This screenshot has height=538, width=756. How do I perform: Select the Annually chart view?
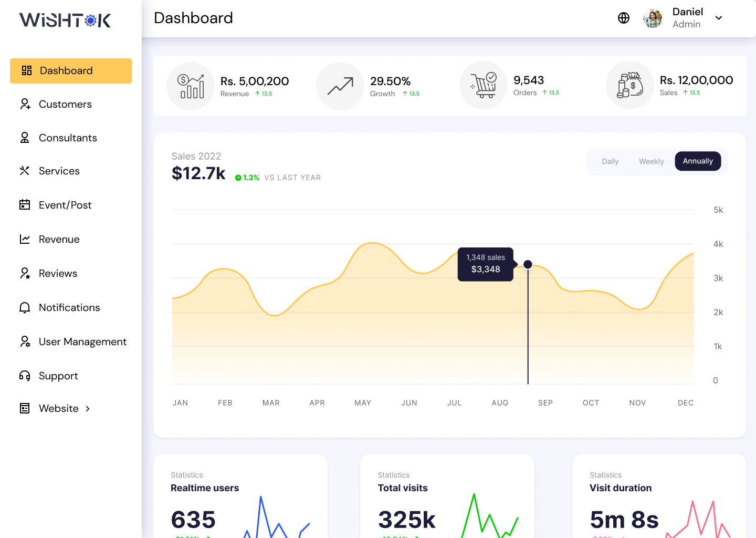pyautogui.click(x=698, y=161)
